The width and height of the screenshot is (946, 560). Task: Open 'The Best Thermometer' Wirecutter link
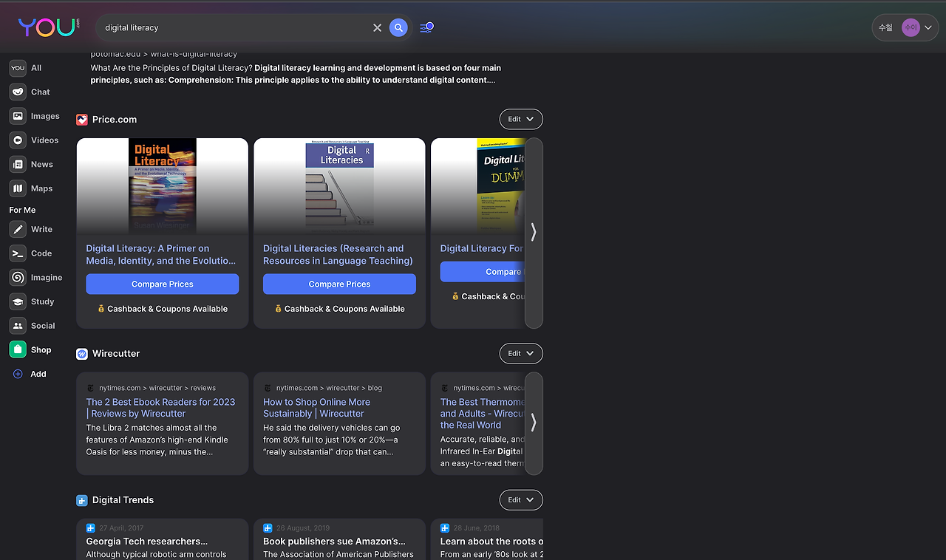tap(483, 414)
